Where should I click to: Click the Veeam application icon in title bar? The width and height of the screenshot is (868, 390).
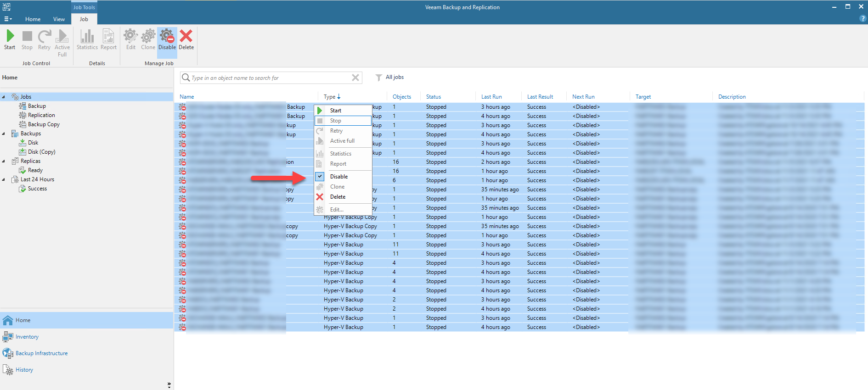pos(6,6)
